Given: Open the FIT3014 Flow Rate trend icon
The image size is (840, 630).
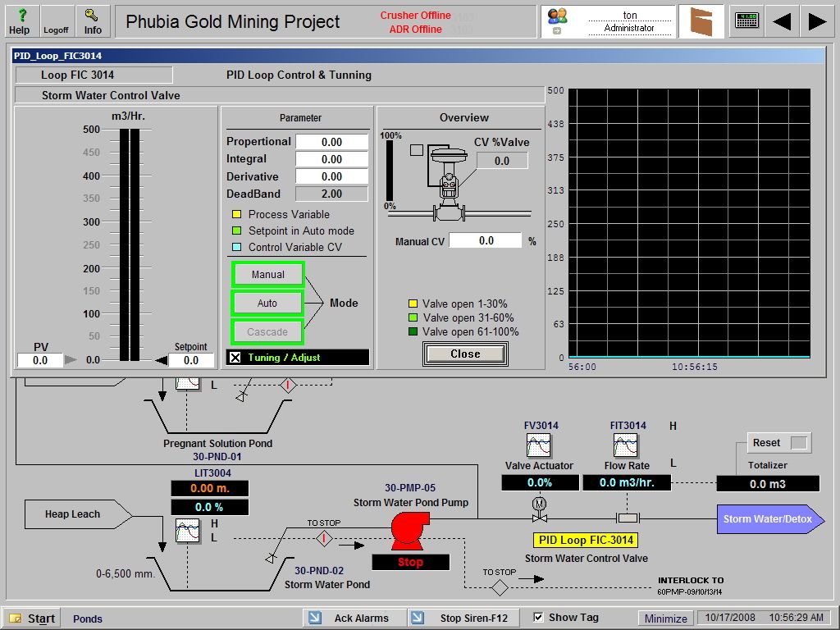Looking at the screenshot, I should pyautogui.click(x=625, y=445).
